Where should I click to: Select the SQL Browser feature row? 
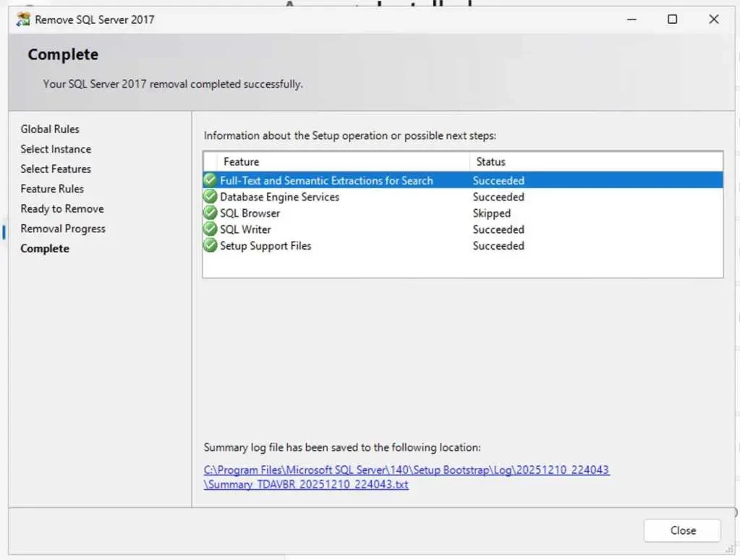click(x=250, y=213)
